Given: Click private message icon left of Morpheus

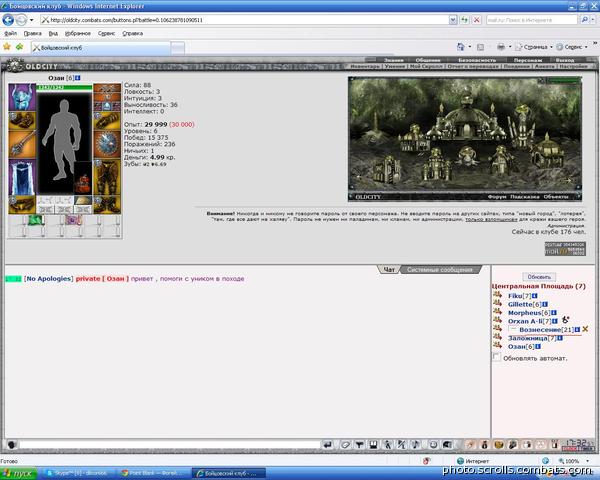Looking at the screenshot, I should pyautogui.click(x=497, y=312).
